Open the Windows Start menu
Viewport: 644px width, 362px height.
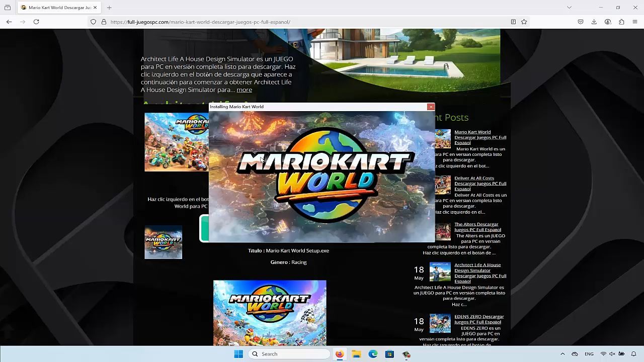coord(238,354)
